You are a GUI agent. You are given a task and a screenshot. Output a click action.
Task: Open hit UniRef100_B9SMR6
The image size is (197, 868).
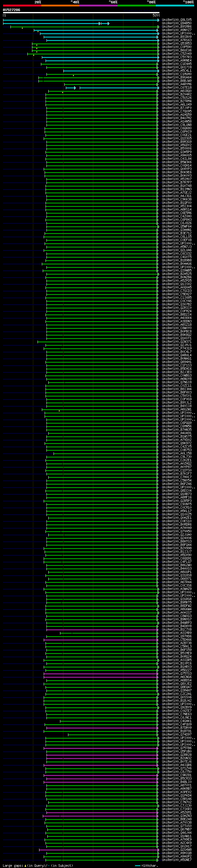[x=176, y=26]
